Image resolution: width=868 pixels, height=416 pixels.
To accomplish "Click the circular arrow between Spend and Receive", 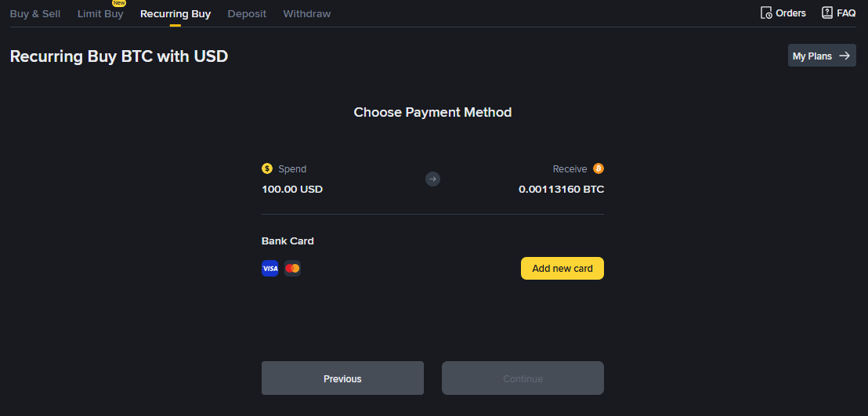I will 432,179.
